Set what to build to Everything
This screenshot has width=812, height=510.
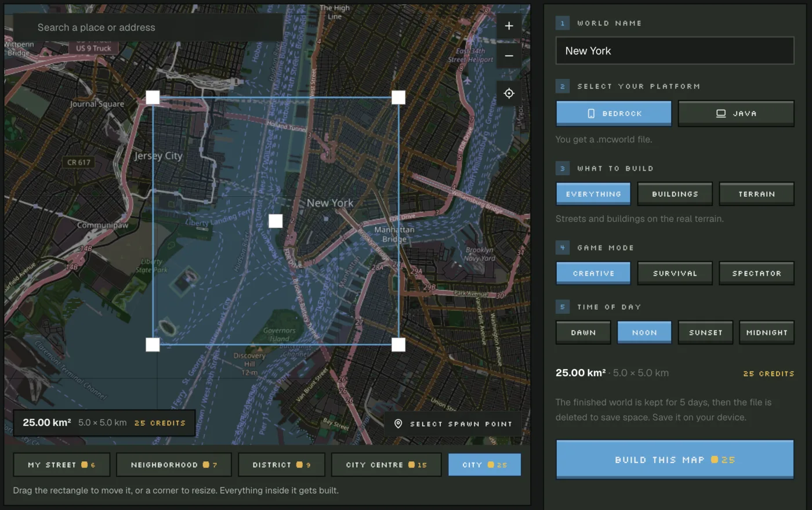pyautogui.click(x=593, y=194)
